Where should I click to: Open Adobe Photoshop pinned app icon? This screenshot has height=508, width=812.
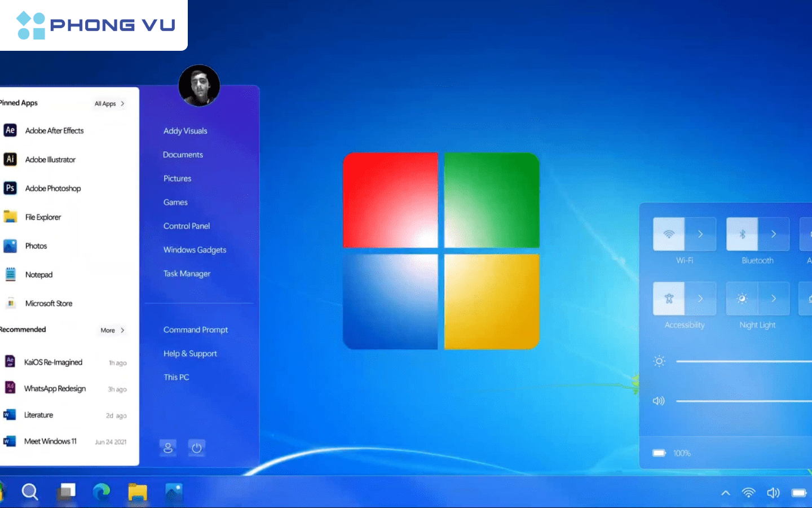click(x=10, y=188)
